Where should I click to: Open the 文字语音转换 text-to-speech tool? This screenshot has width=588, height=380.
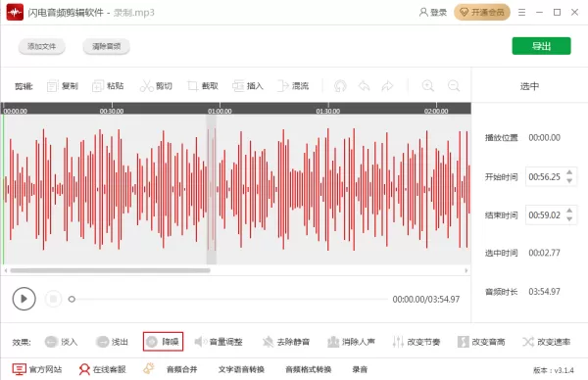coord(241,369)
